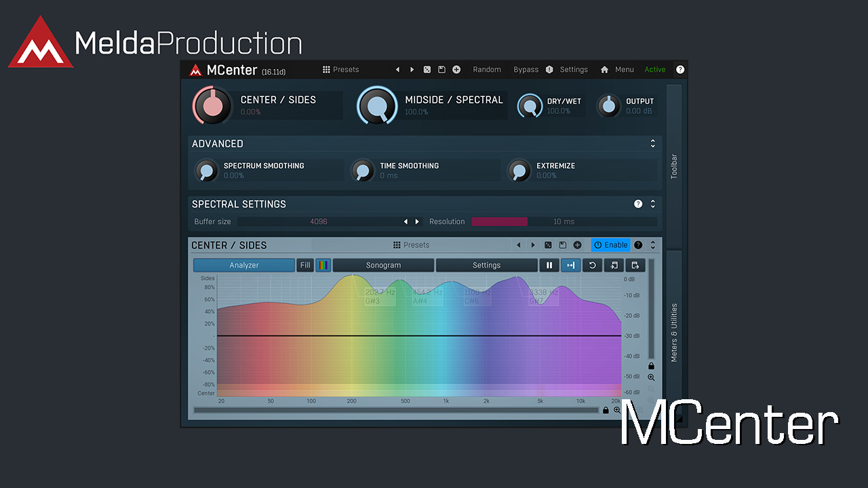868x488 pixels.
Task: Click the add preset plus icon in top bar
Action: coord(456,70)
